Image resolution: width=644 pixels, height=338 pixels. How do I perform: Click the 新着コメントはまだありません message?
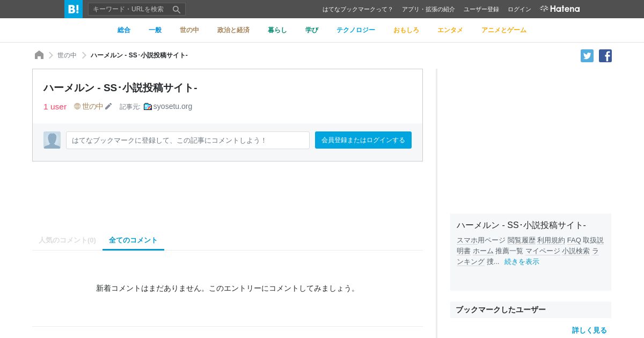point(227,288)
